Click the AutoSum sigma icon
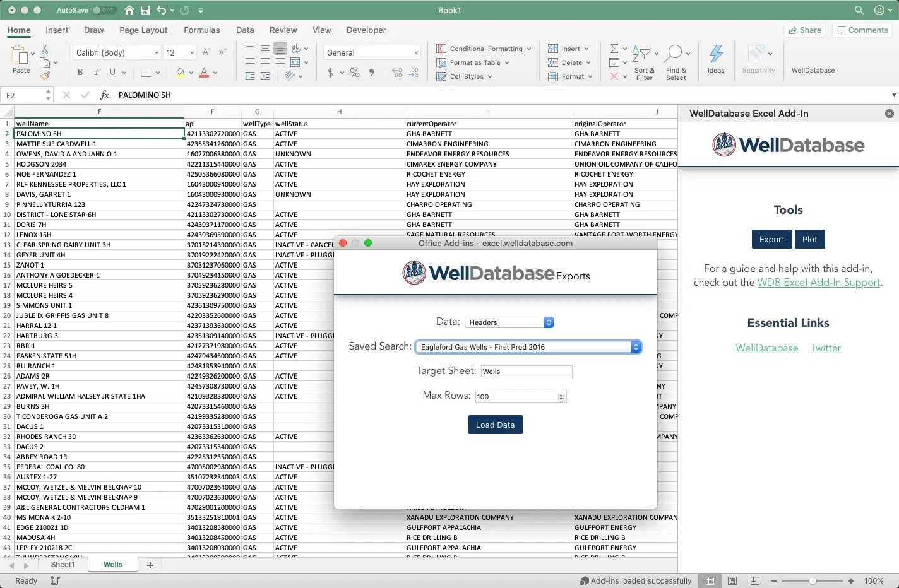Screen dimensions: 899x588 (x=614, y=49)
